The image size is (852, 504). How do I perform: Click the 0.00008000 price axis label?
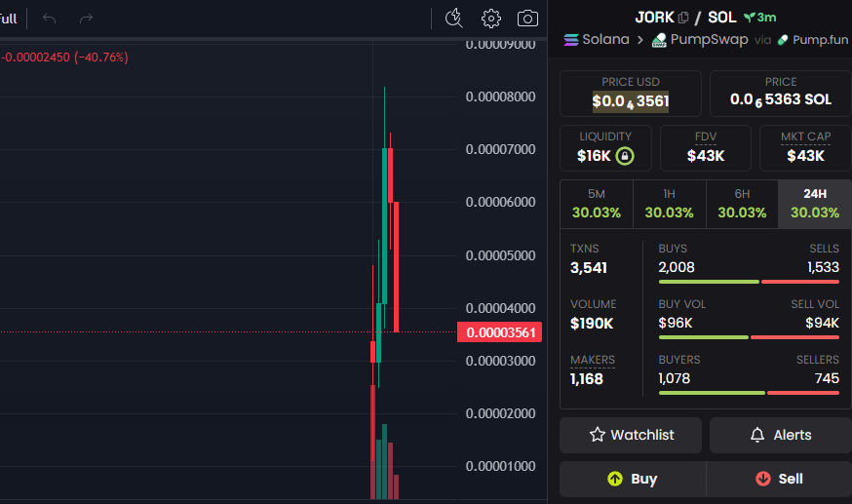click(x=500, y=97)
